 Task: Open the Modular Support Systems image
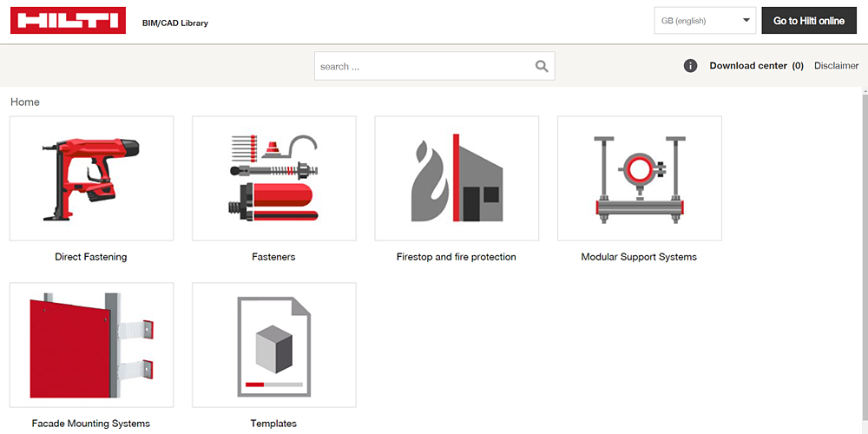coord(639,178)
